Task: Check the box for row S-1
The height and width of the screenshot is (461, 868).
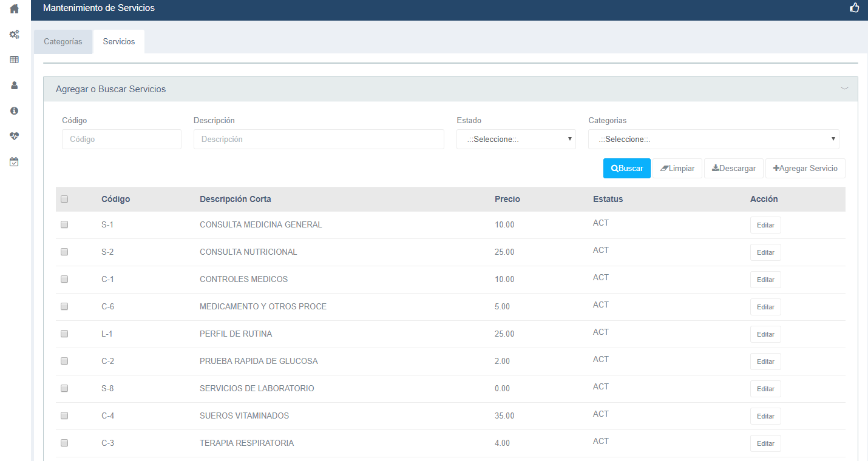Action: pos(64,224)
